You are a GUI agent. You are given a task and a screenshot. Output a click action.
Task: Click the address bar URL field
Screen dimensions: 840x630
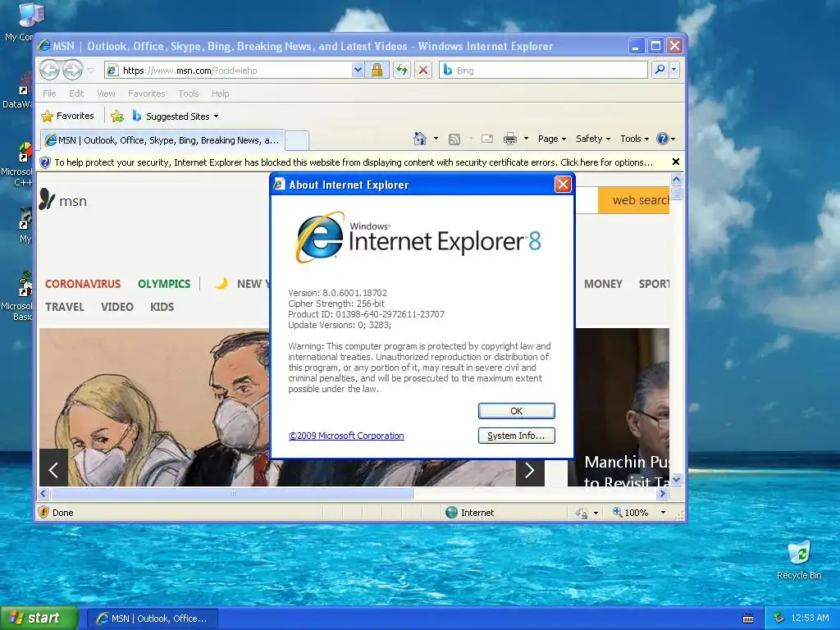pyautogui.click(x=229, y=71)
